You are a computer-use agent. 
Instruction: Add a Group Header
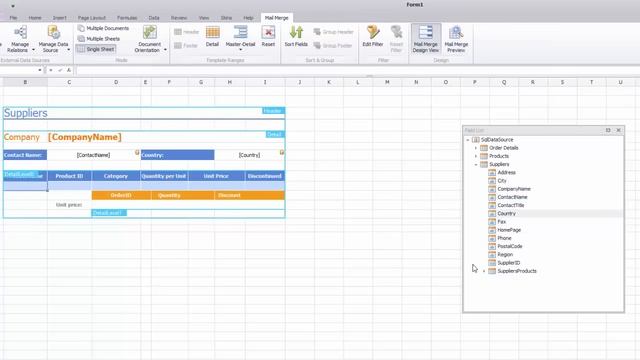(333, 32)
